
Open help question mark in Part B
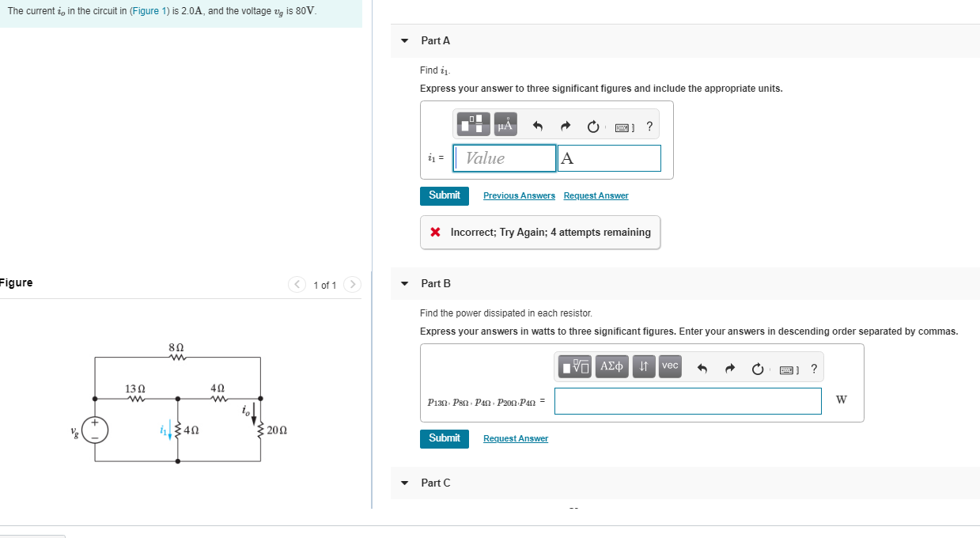(814, 369)
